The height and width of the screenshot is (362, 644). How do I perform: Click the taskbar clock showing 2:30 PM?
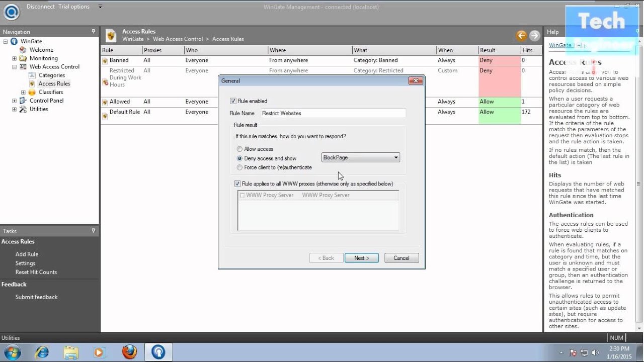coord(619,352)
